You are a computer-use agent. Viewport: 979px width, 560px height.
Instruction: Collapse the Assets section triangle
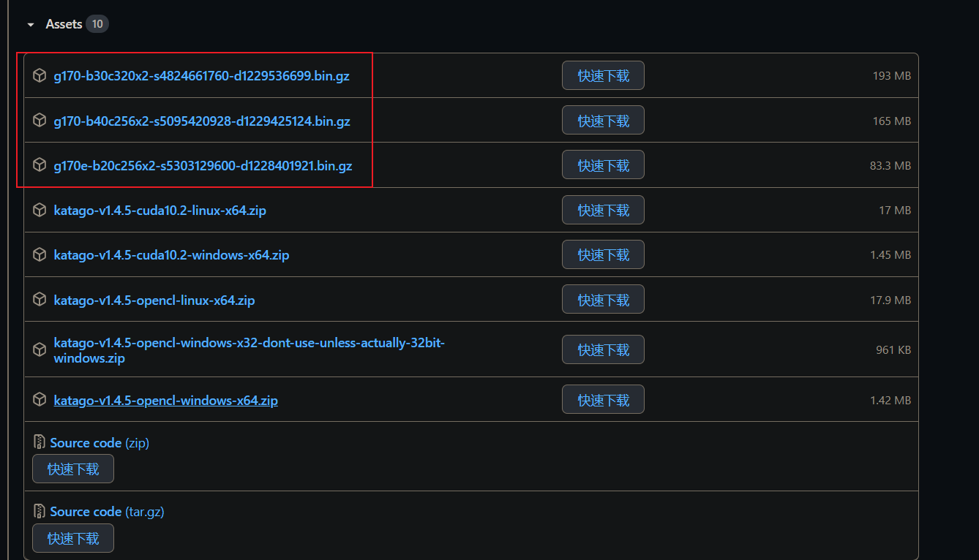click(31, 25)
